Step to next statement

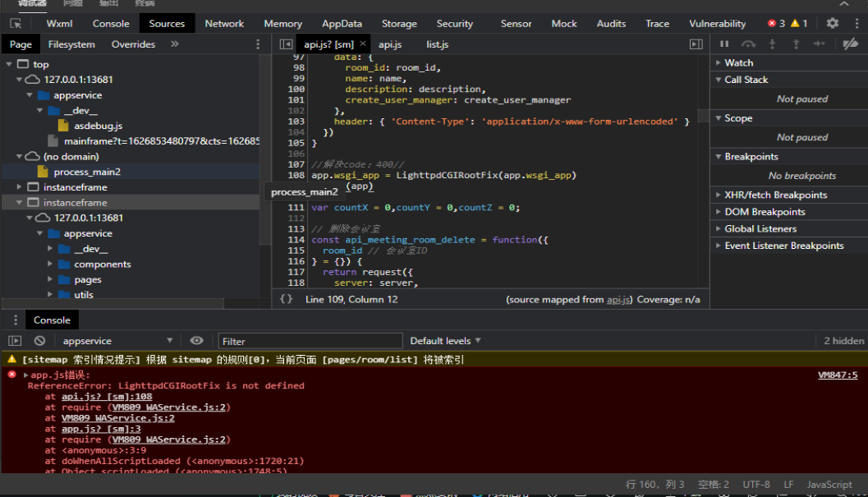820,44
